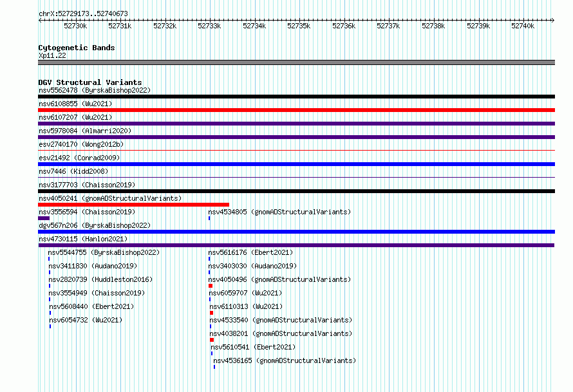The height and width of the screenshot is (392, 573).
Task: Click the Cytogenetic Bands track title
Action: coord(77,48)
